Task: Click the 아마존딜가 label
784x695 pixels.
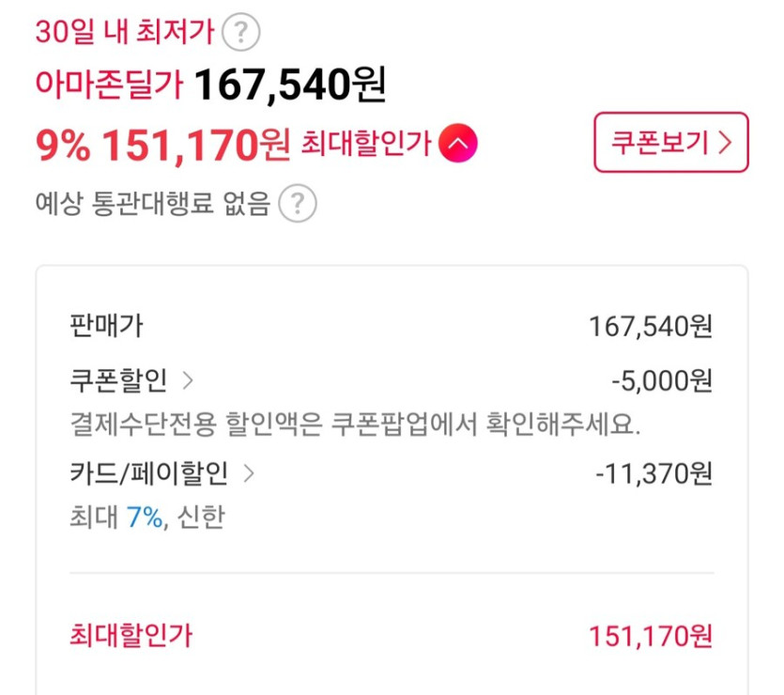Action: coord(109,88)
